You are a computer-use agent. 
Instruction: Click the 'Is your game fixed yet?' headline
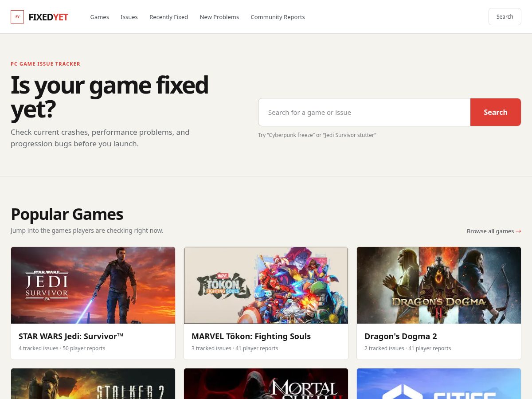110,98
